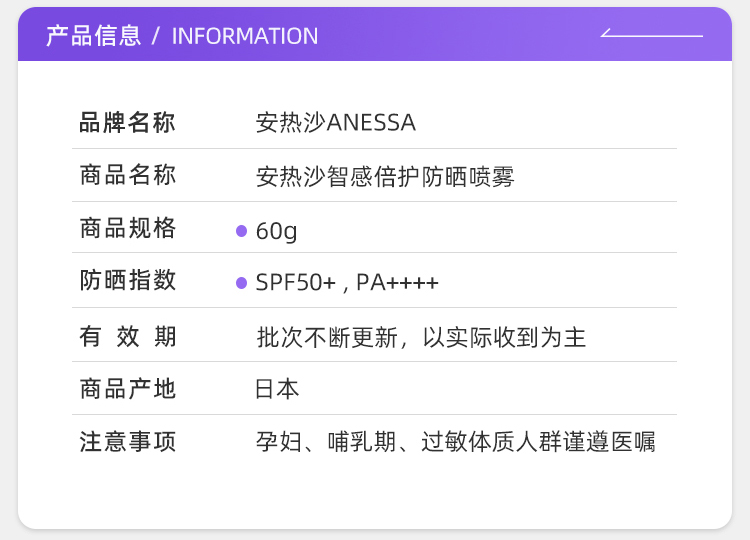Select the 商品规格 label
750x540 pixels.
127,228
